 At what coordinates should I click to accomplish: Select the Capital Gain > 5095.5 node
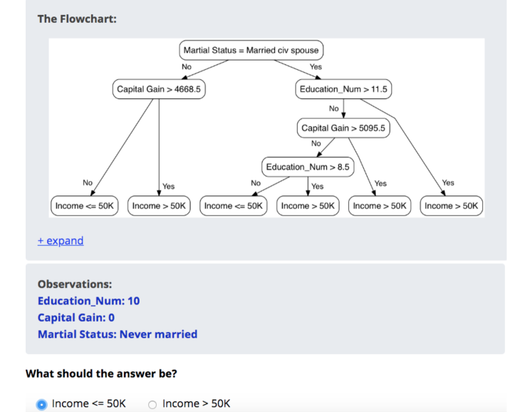343,128
